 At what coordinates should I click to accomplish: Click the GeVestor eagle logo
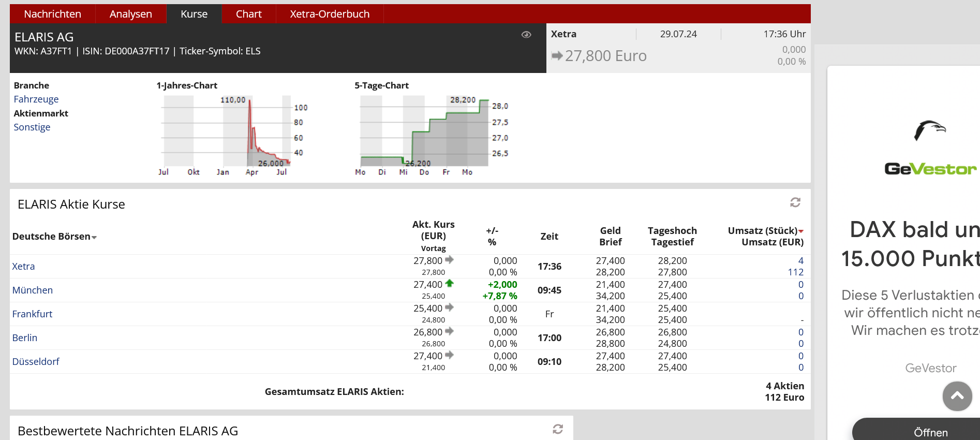pyautogui.click(x=930, y=130)
